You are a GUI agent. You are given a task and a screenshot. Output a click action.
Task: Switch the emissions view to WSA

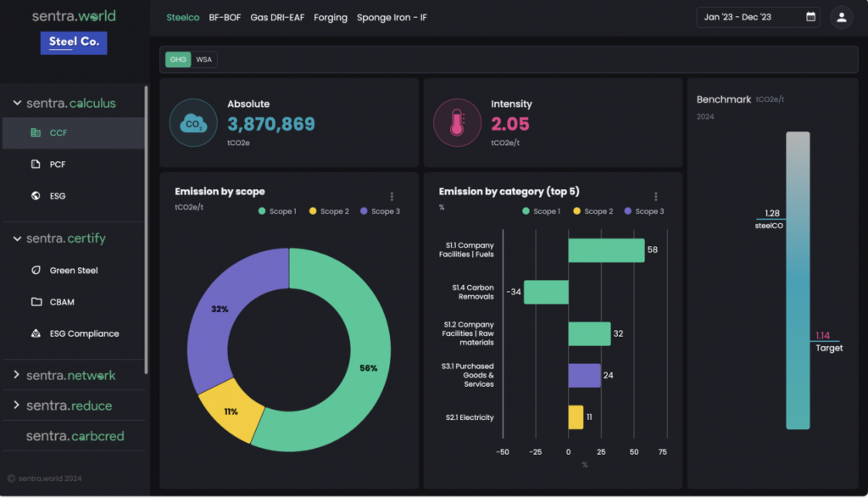pyautogui.click(x=203, y=59)
